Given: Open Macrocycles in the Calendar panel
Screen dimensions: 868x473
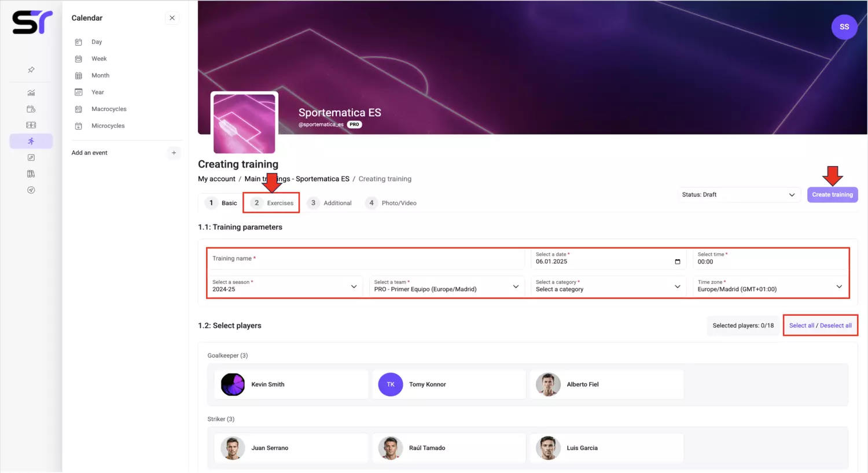Looking at the screenshot, I should pos(109,109).
